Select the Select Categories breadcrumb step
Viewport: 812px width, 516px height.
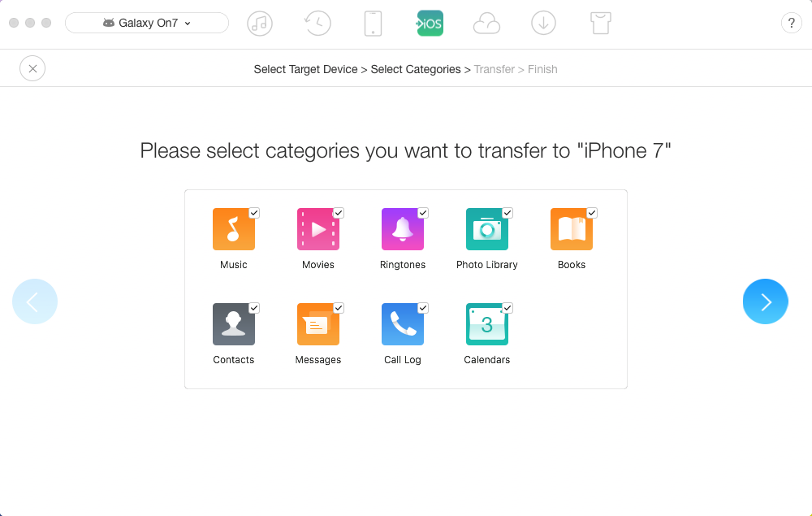[x=415, y=69]
